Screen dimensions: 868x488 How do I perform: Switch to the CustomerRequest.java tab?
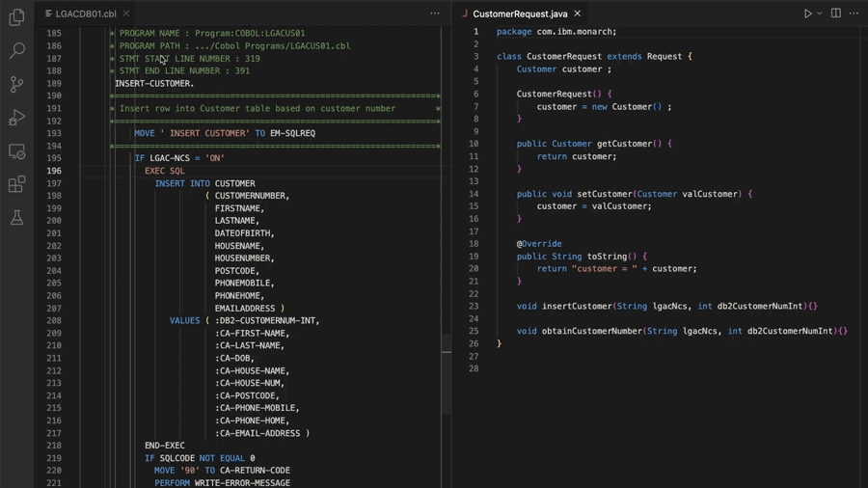pos(520,14)
